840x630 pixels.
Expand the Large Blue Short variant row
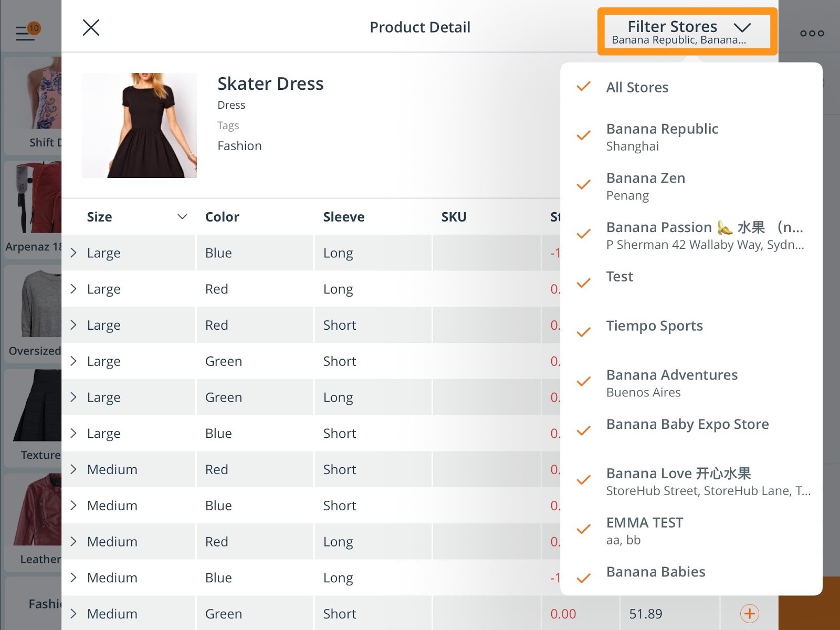tap(73, 433)
